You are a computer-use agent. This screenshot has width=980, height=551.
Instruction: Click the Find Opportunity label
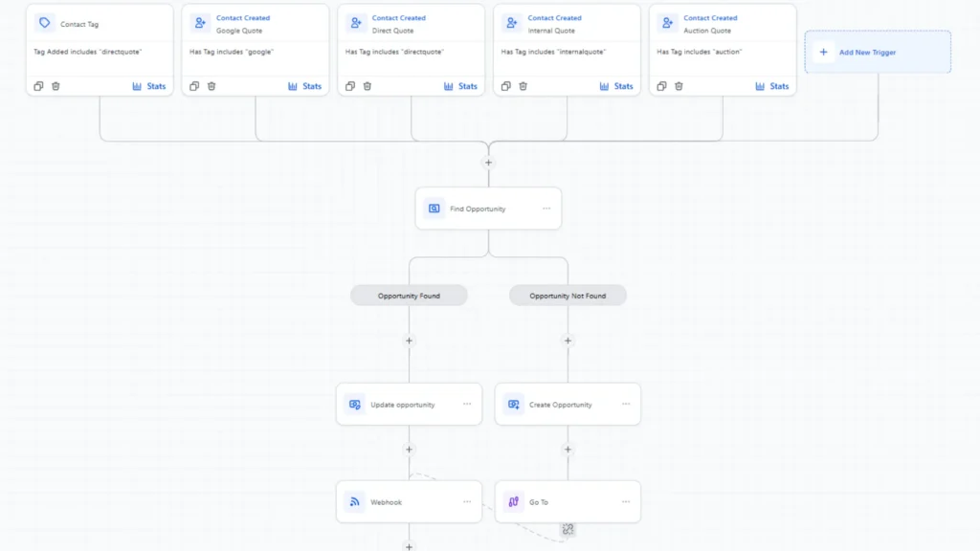[478, 209]
